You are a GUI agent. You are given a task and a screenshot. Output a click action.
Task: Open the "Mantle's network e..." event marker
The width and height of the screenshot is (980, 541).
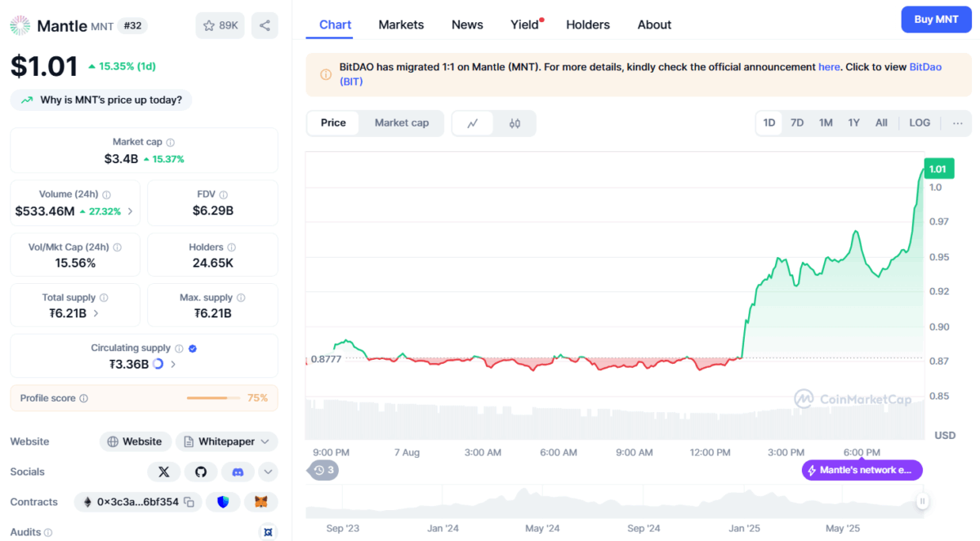pos(862,470)
